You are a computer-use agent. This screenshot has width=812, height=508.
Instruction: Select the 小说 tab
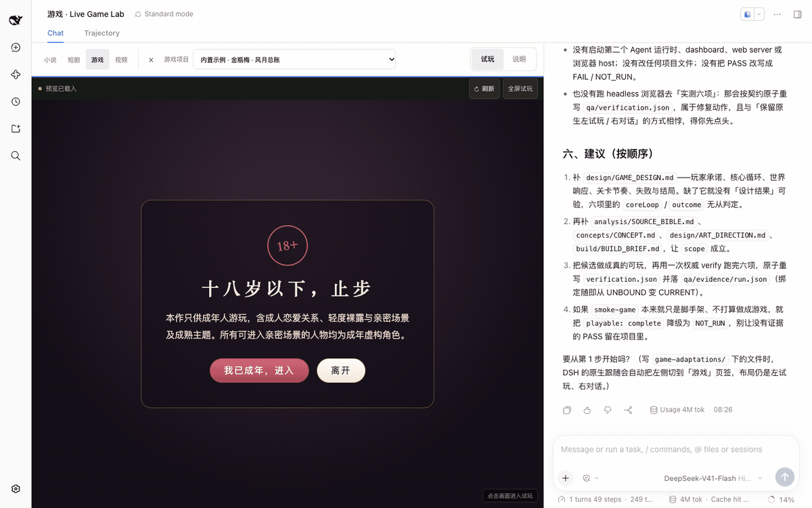50,60
